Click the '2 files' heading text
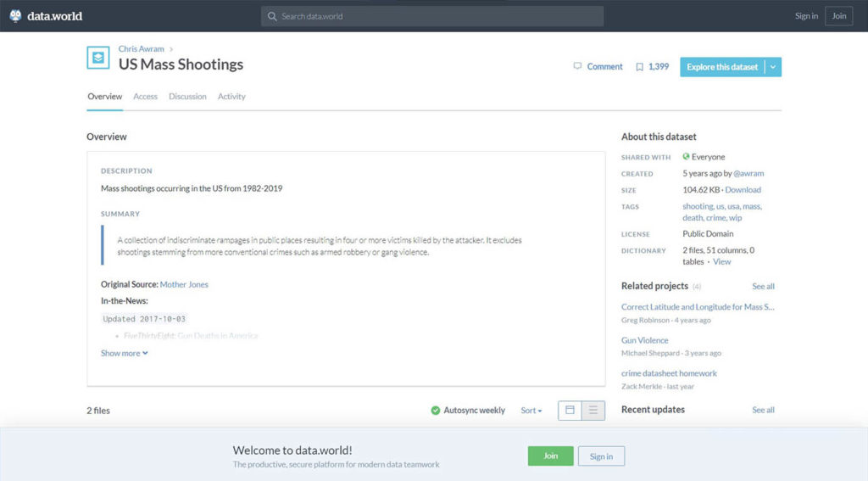868x481 pixels. [98, 411]
